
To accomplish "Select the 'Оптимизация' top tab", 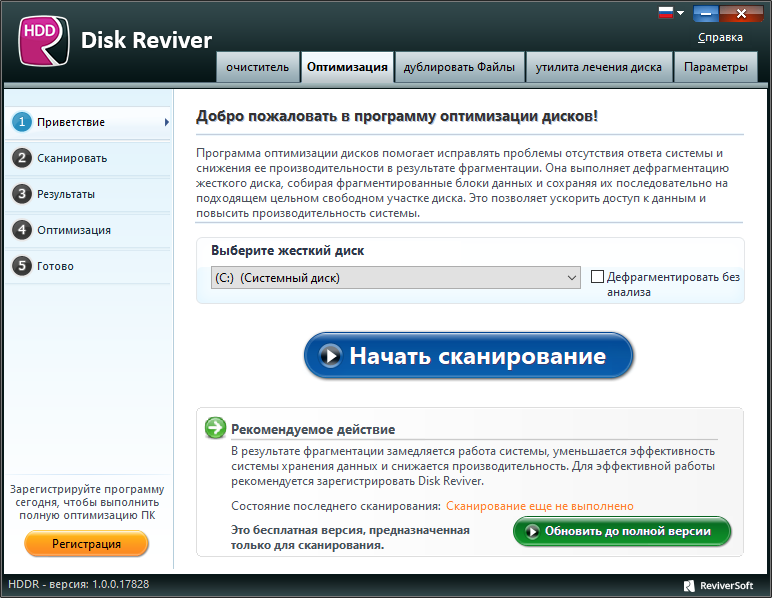I will [x=347, y=67].
